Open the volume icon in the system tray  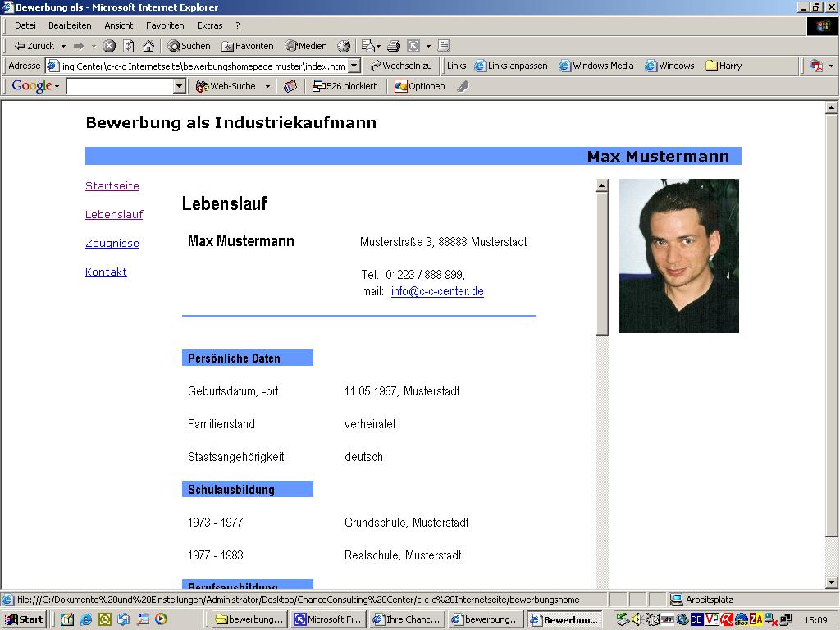tap(637, 619)
